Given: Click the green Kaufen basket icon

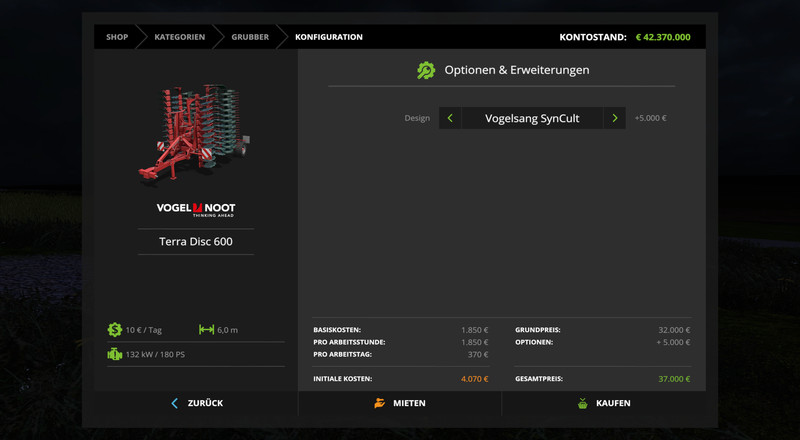Looking at the screenshot, I should point(582,403).
